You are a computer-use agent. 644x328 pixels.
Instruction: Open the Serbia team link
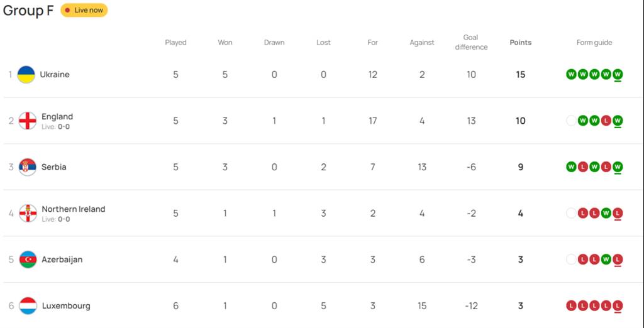click(54, 167)
